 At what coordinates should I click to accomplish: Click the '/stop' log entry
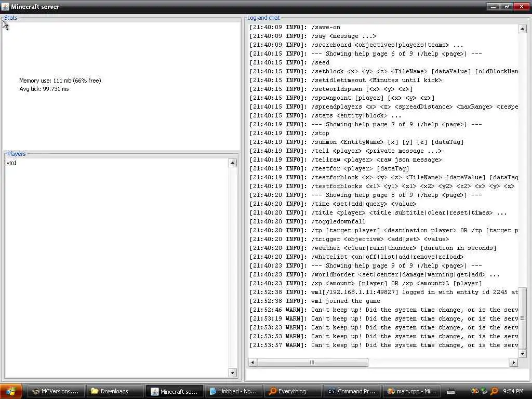(x=289, y=134)
